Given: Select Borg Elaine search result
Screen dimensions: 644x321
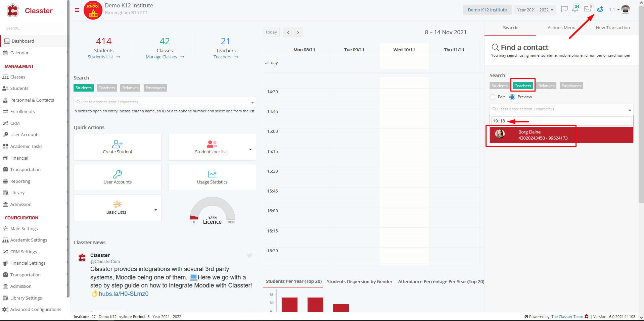Looking at the screenshot, I should pos(561,135).
